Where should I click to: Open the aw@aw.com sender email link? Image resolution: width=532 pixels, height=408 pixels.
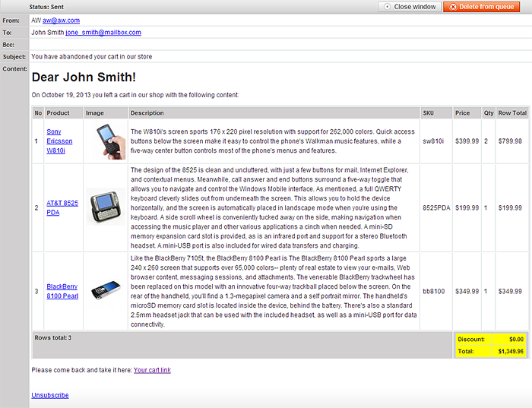(61, 21)
